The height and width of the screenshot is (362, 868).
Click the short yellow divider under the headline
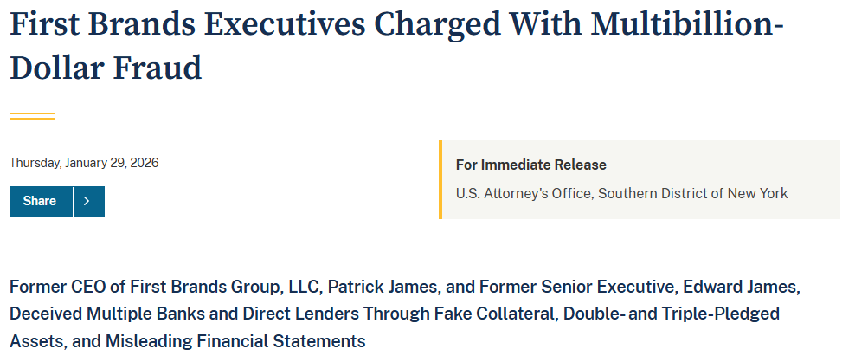32,115
